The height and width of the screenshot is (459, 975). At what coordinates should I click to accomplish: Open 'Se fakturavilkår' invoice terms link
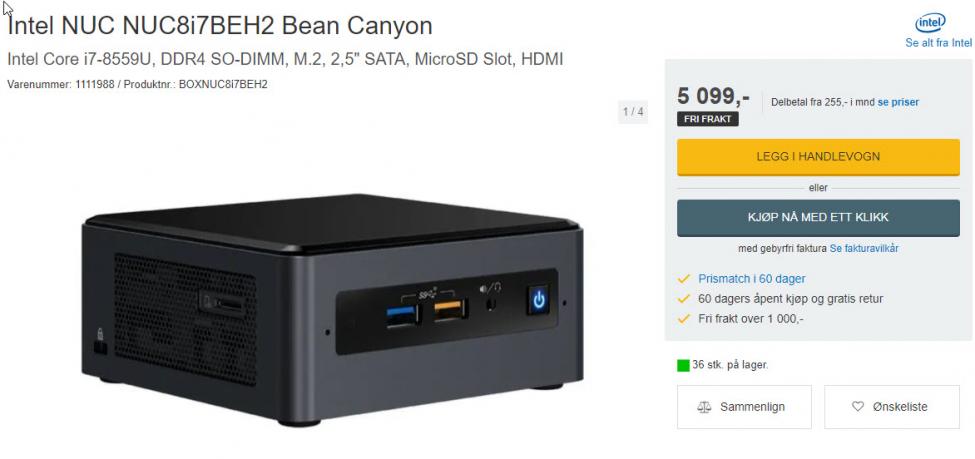coord(864,249)
